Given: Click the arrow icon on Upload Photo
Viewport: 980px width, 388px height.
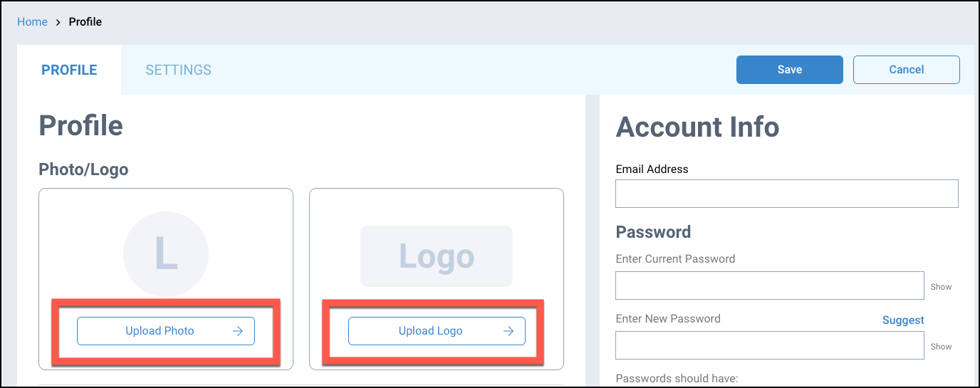Looking at the screenshot, I should (x=238, y=331).
